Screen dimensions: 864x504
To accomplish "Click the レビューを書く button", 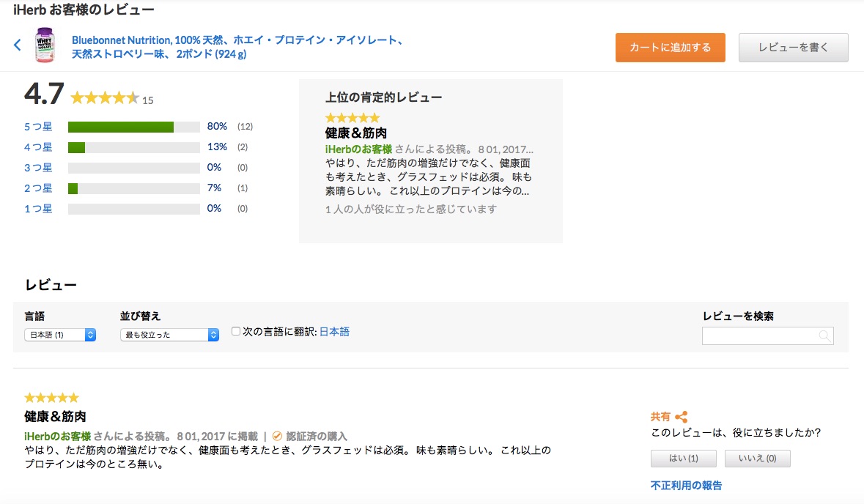I will [x=793, y=48].
